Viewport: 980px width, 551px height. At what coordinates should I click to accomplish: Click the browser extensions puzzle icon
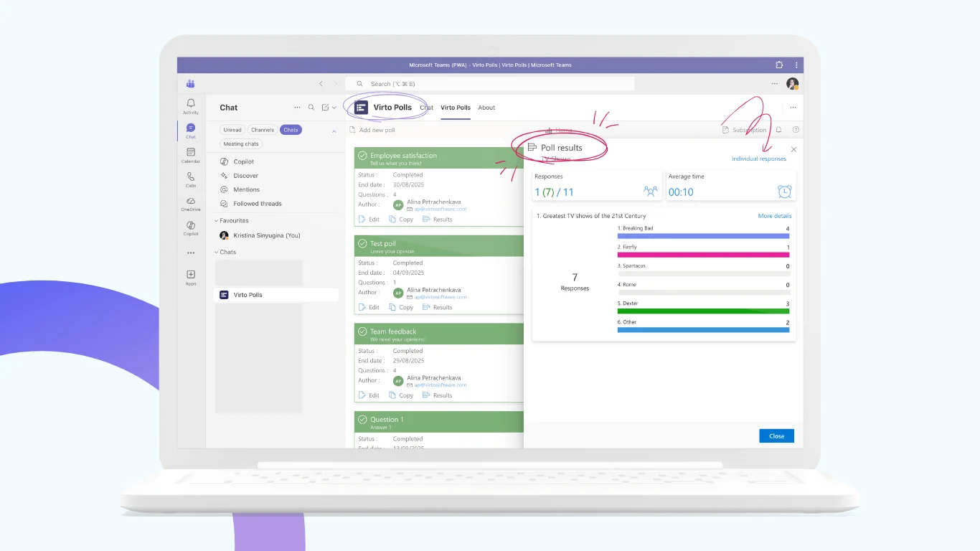click(x=779, y=65)
